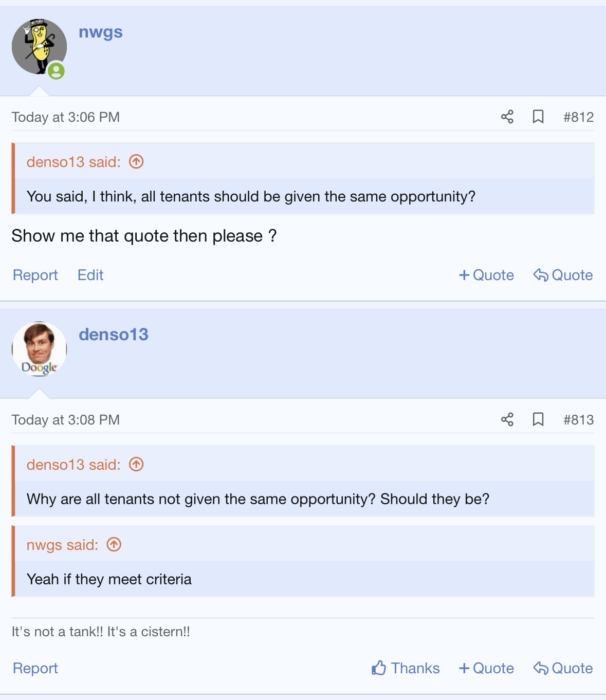Reply quoting post #812
606x700 pixels.
tap(563, 275)
